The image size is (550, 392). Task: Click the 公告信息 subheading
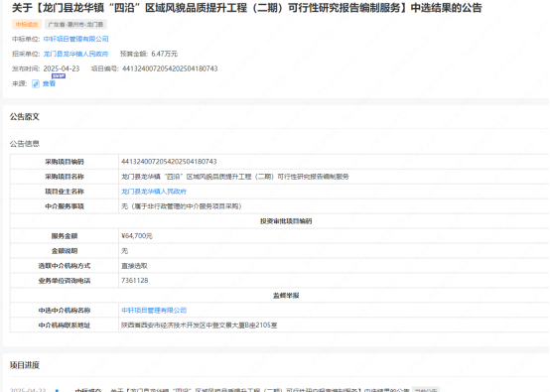point(25,144)
